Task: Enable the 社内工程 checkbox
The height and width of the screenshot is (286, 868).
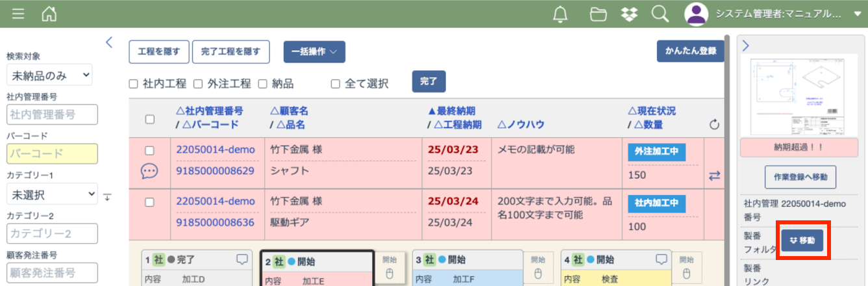Action: pos(133,83)
